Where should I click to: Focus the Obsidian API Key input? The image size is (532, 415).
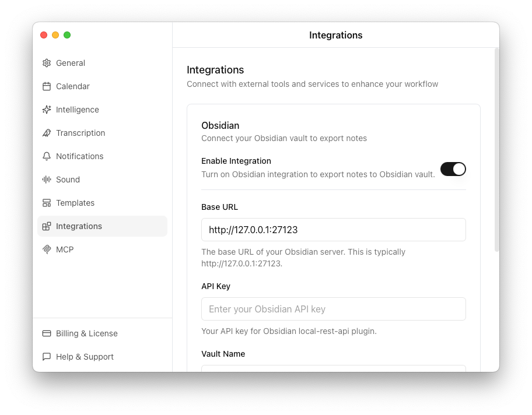tap(333, 309)
